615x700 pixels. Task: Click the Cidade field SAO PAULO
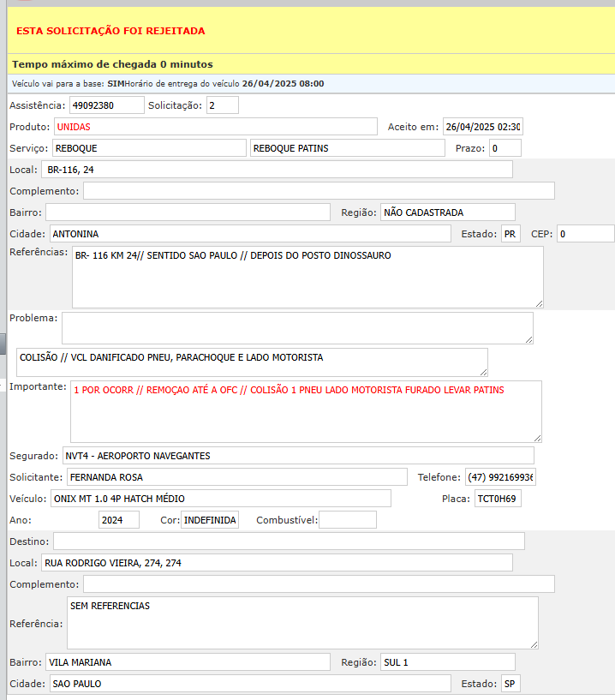pyautogui.click(x=250, y=684)
